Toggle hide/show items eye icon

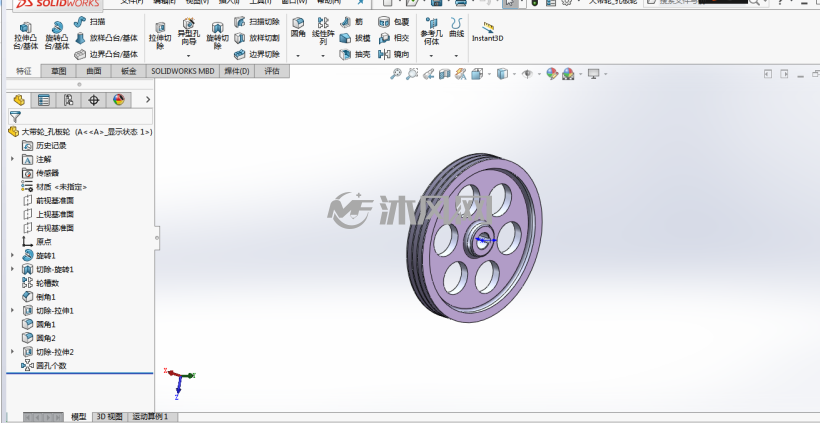point(527,74)
